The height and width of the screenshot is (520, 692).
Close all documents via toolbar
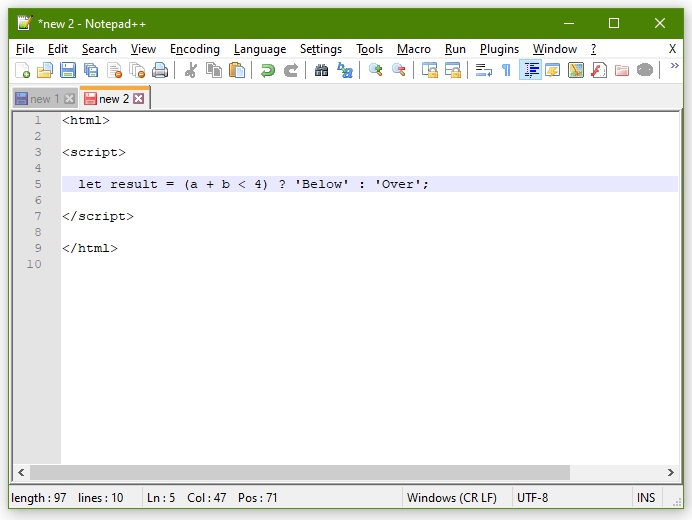click(137, 70)
